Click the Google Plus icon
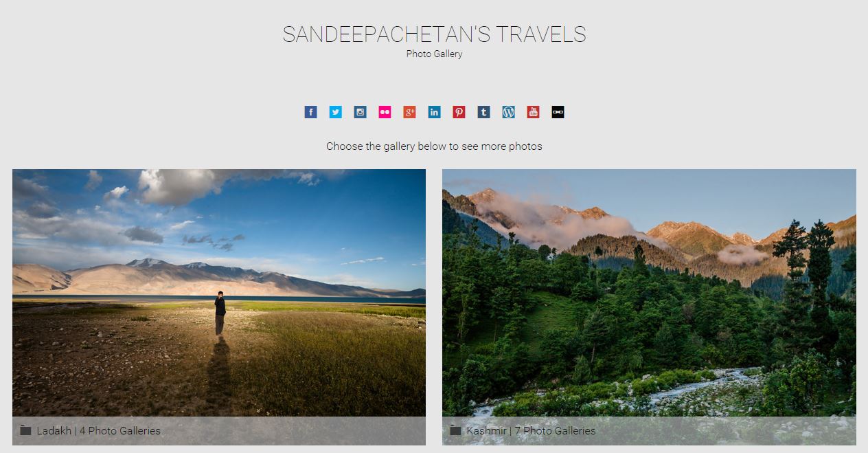 [x=409, y=112]
